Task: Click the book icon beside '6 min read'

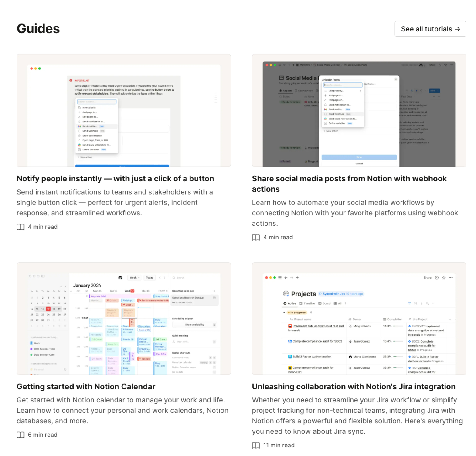Action: [21, 435]
